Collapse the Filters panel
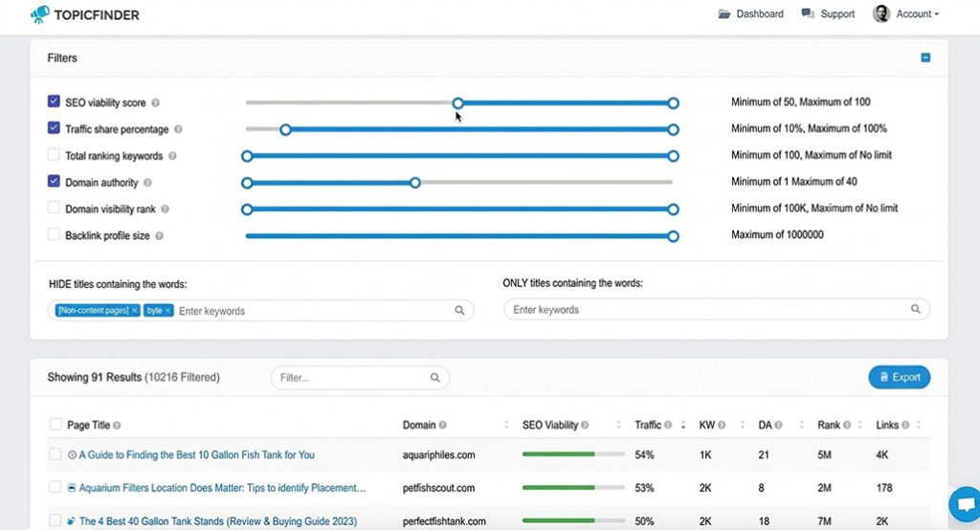This screenshot has height=530, width=980. click(925, 57)
